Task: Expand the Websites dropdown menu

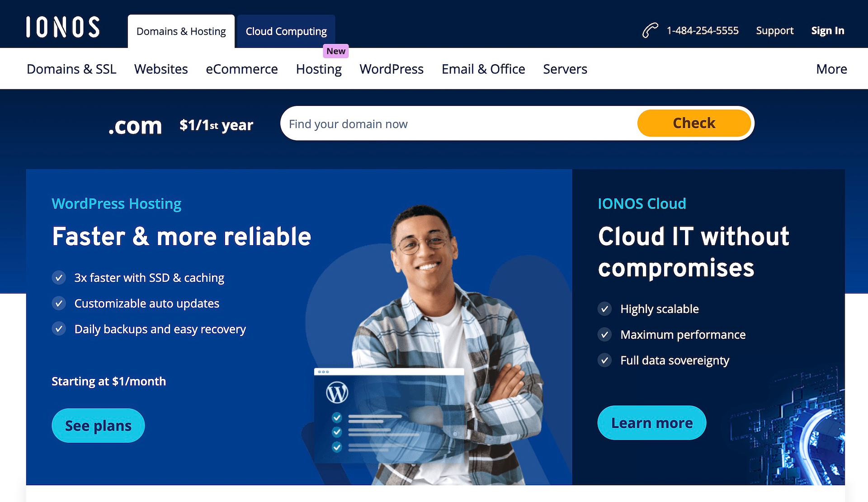Action: point(161,69)
